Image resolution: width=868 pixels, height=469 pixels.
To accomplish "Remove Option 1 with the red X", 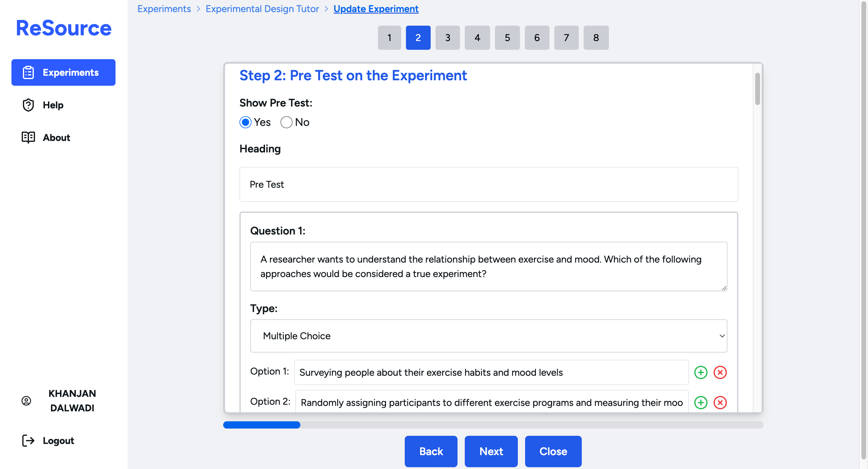I will [x=720, y=372].
